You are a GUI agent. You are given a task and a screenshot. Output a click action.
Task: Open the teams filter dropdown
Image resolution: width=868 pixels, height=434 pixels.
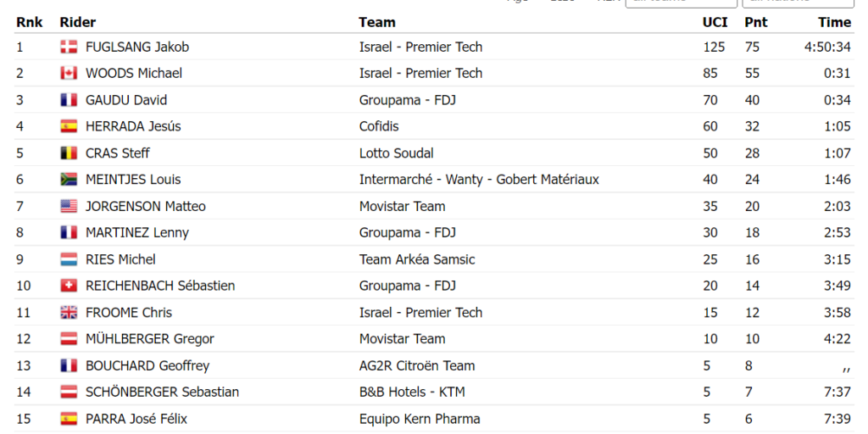[680, 3]
